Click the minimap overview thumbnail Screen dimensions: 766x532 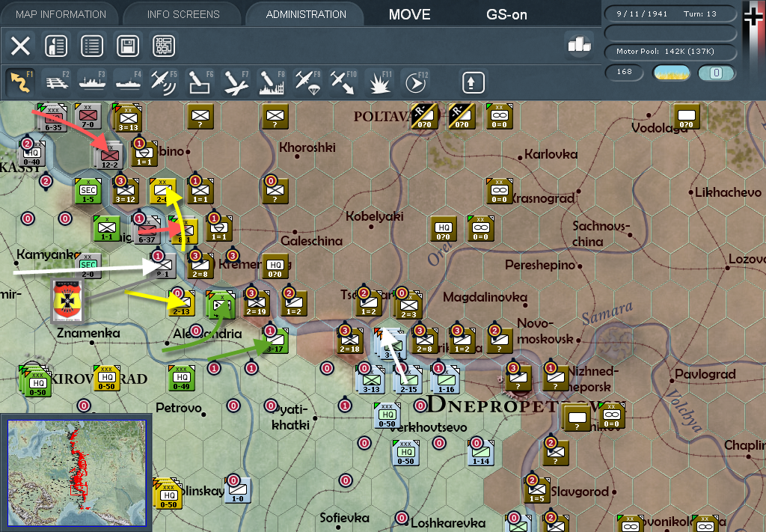77,473
